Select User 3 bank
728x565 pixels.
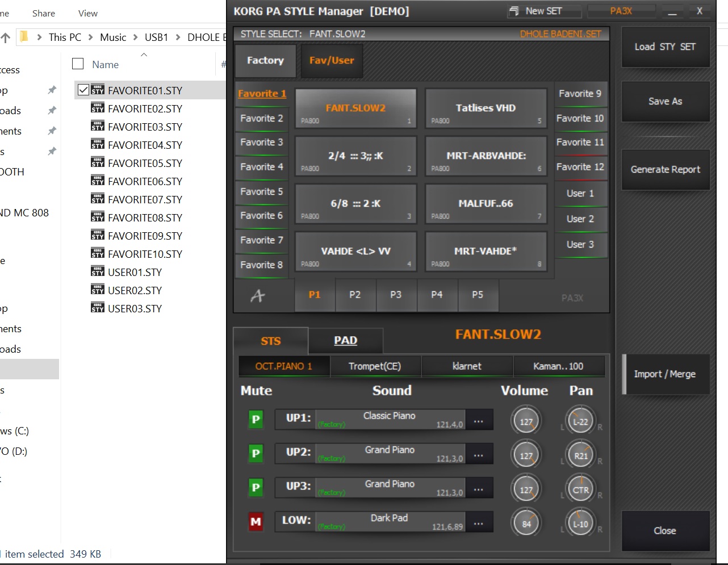[x=580, y=245]
